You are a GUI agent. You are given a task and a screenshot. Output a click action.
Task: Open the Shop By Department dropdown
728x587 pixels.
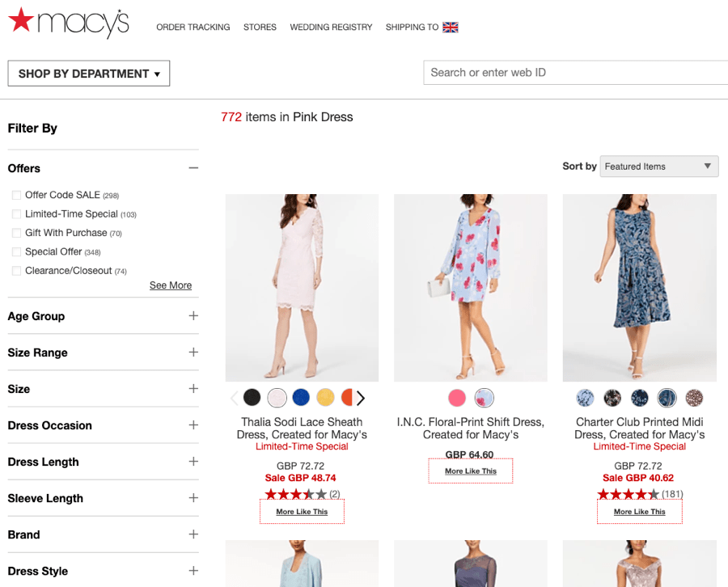pyautogui.click(x=89, y=74)
